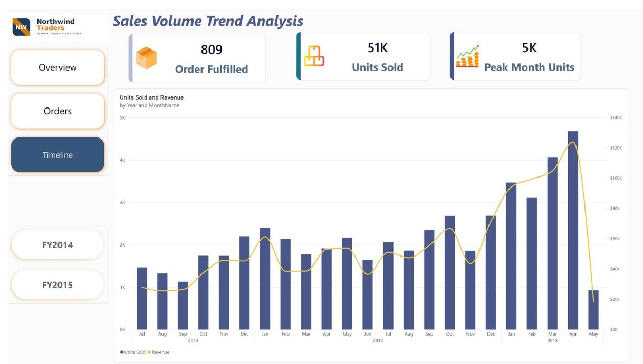Click the Northwind Traders NW logo icon
Viewport: 643px width, 364px height.
(22, 27)
